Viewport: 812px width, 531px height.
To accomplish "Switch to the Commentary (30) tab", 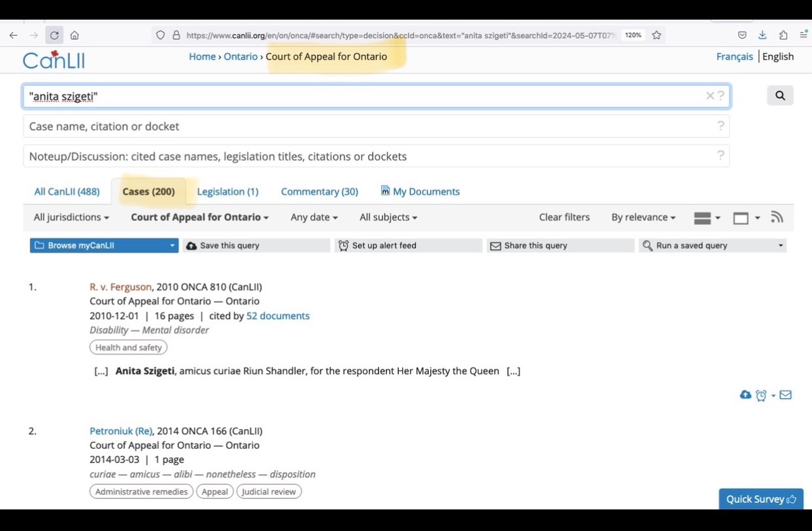I will click(x=319, y=192).
